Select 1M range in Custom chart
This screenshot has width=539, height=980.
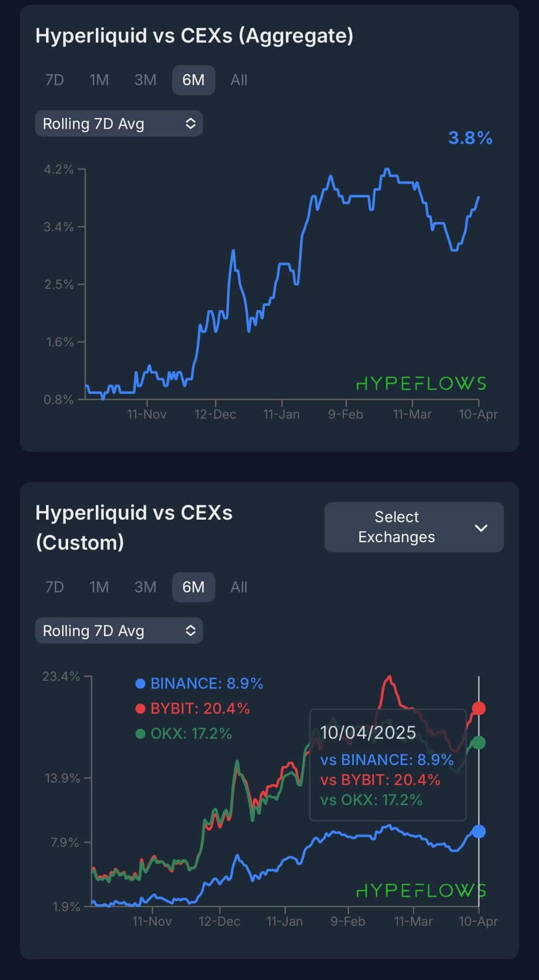99,587
